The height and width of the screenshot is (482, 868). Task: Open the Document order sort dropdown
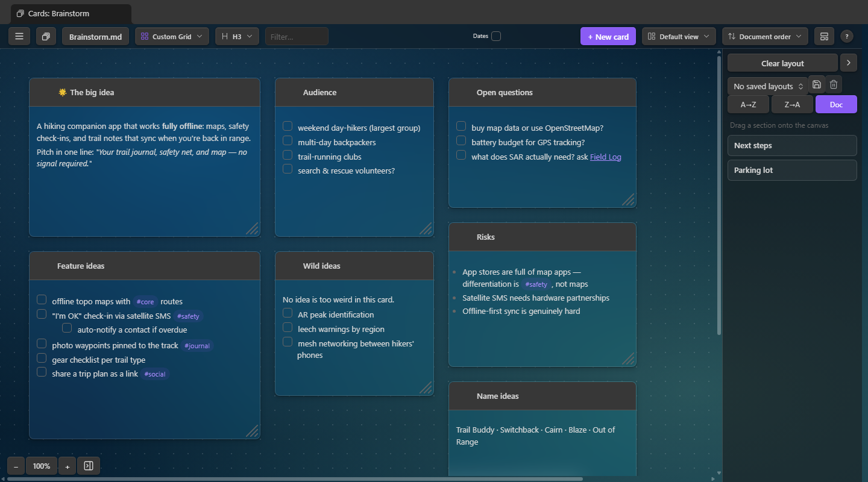(x=765, y=36)
